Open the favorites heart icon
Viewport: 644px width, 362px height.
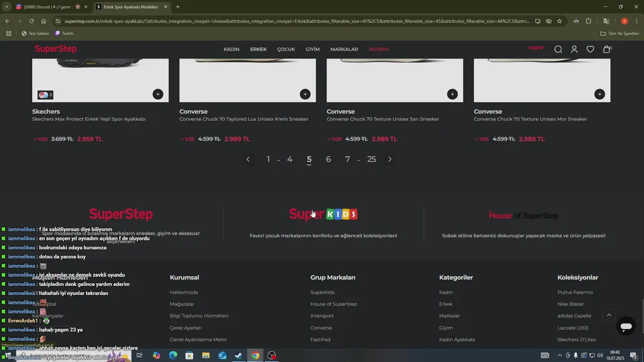tap(590, 49)
